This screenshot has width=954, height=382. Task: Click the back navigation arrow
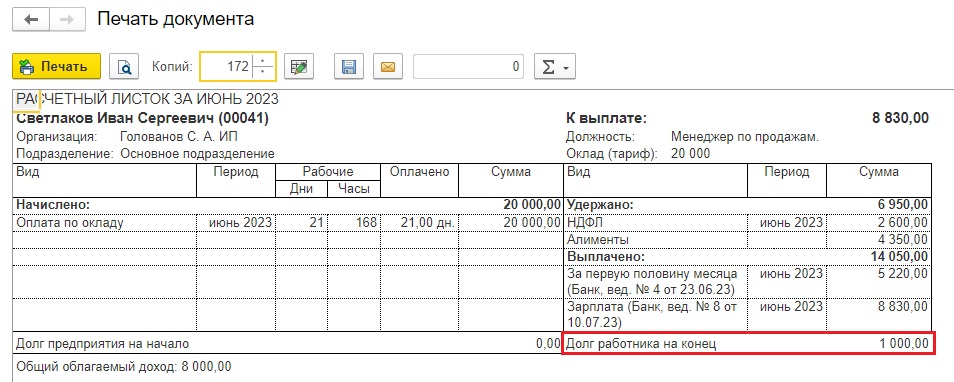(x=32, y=19)
